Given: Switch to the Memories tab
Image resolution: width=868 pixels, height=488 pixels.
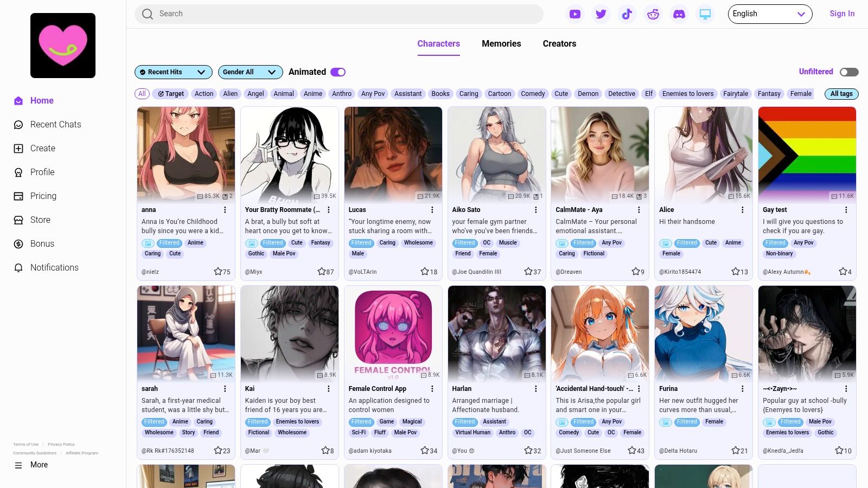Looking at the screenshot, I should coord(501,44).
